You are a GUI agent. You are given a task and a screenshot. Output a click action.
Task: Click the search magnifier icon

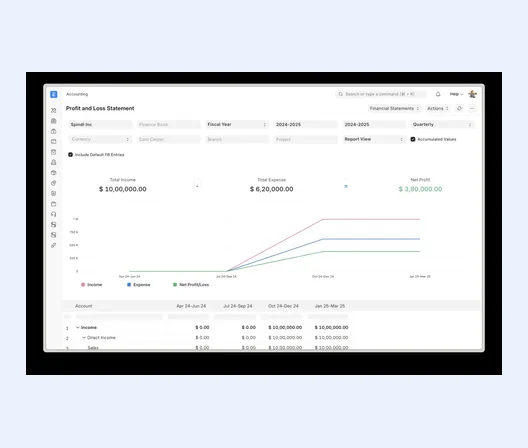click(x=341, y=94)
